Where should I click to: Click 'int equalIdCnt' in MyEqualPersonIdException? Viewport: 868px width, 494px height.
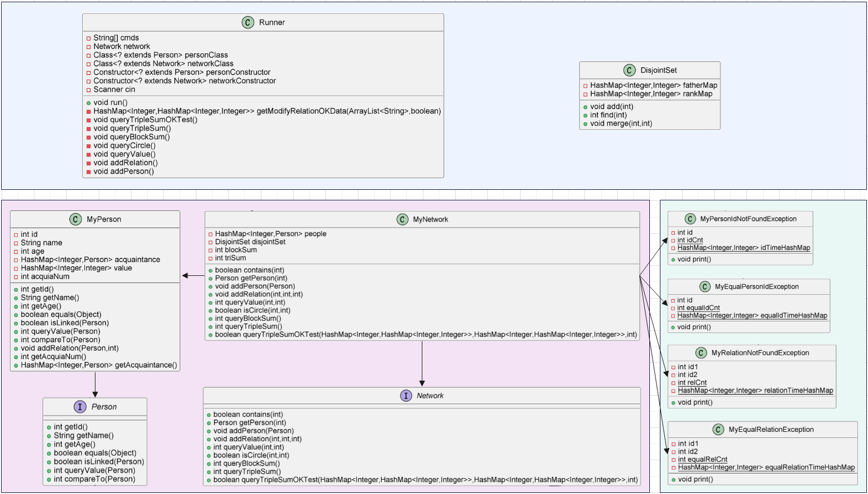tap(698, 308)
